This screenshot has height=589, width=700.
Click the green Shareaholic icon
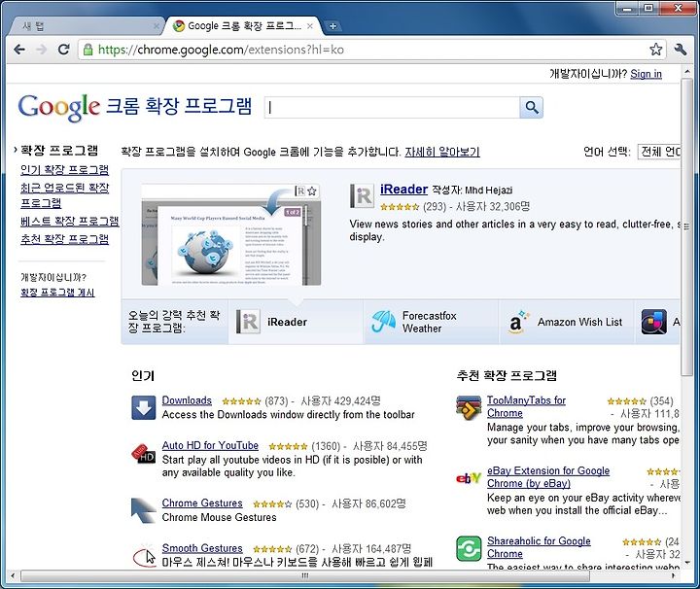(469, 548)
